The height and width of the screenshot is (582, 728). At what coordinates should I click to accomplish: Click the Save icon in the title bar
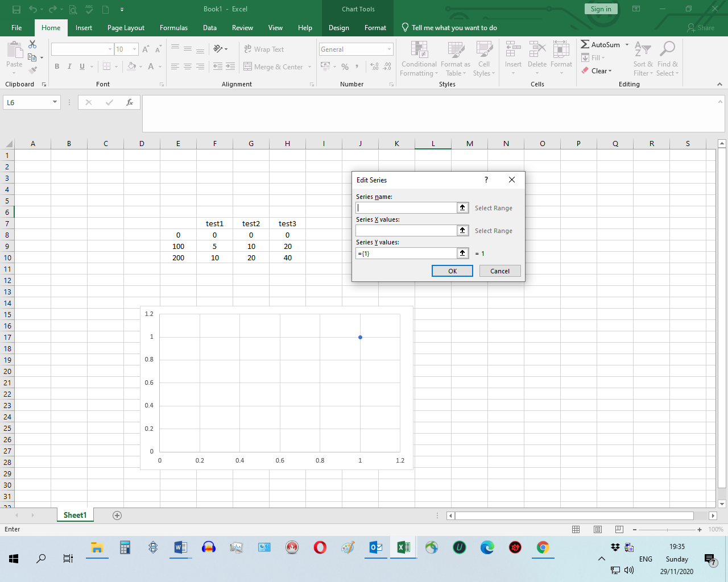click(x=16, y=9)
